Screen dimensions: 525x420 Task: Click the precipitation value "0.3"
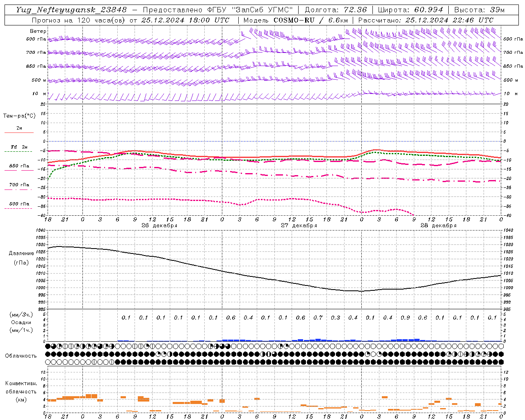point(336,317)
